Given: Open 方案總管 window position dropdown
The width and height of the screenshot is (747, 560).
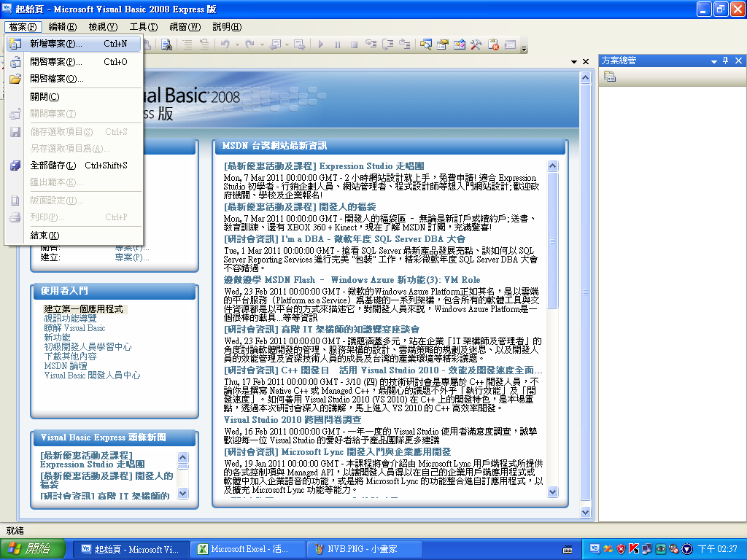Looking at the screenshot, I should 713,61.
